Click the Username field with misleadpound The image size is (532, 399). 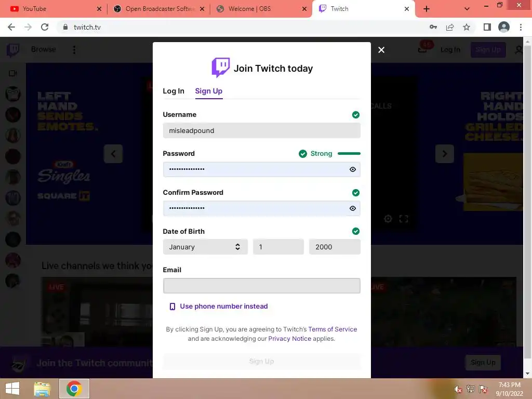[x=262, y=130]
